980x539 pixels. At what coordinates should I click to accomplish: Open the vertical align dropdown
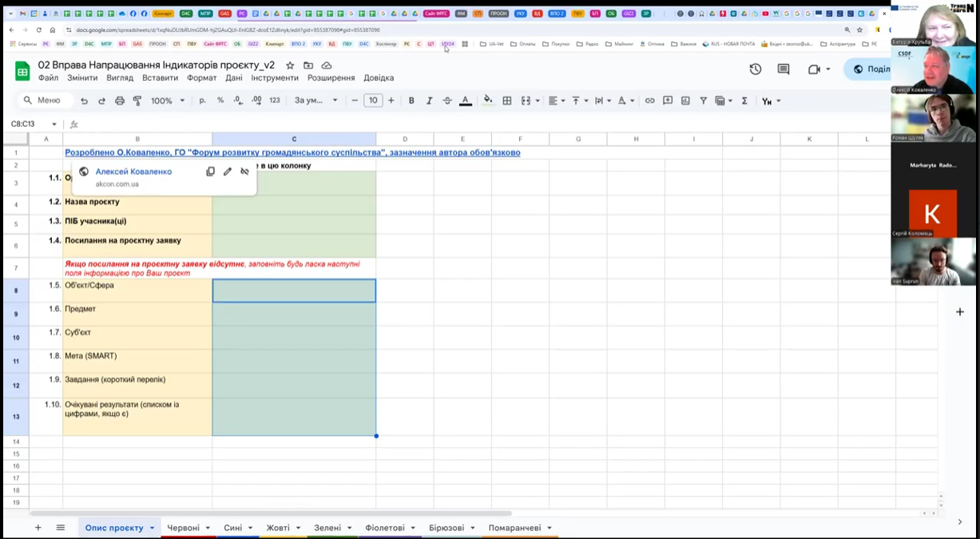tap(580, 101)
